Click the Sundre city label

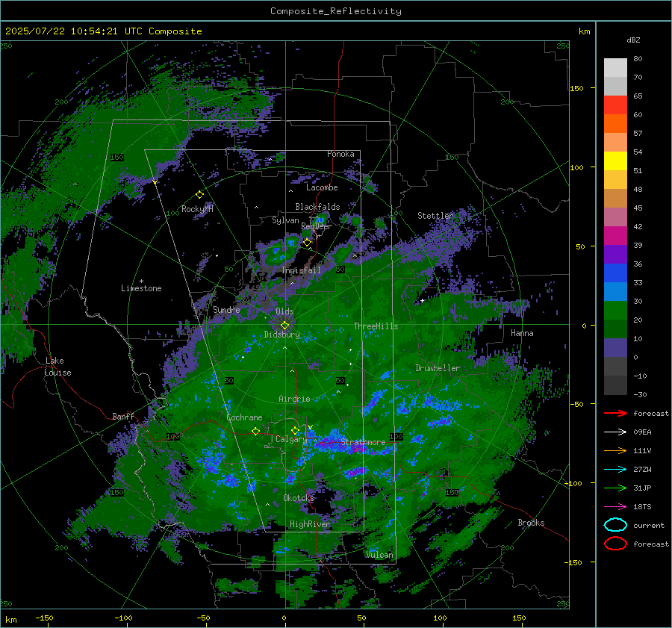click(x=226, y=309)
